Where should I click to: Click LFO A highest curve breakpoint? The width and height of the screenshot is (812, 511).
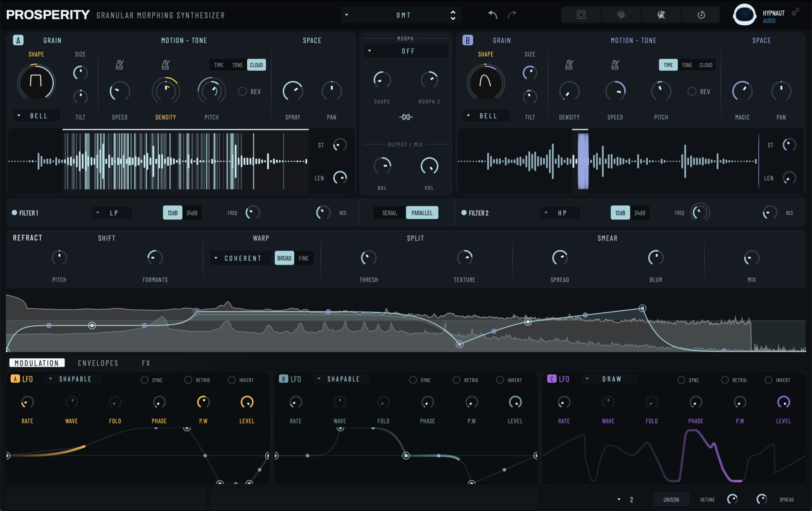pos(187,428)
